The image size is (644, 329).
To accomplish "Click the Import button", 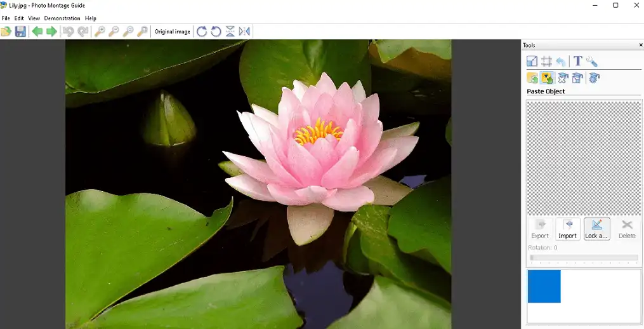I will 567,229.
